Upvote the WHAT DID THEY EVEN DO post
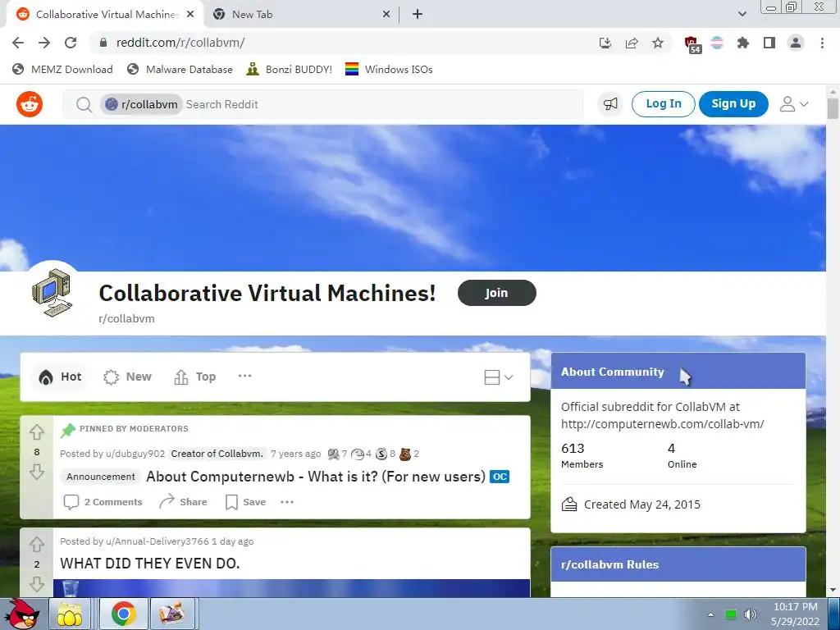The width and height of the screenshot is (840, 630). [x=36, y=545]
